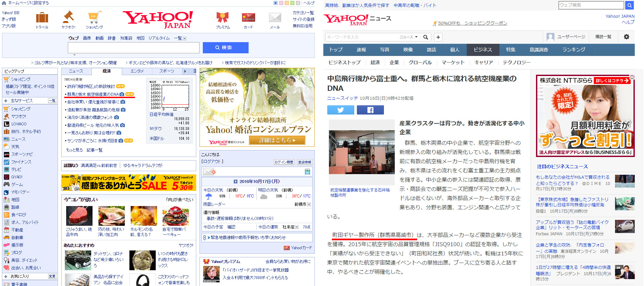Select the pink theme color swatch
The height and width of the screenshot is (286, 644).
(281, 3)
